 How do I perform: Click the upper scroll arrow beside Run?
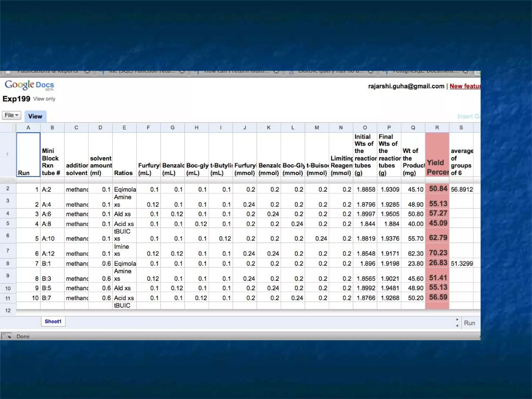point(457,320)
